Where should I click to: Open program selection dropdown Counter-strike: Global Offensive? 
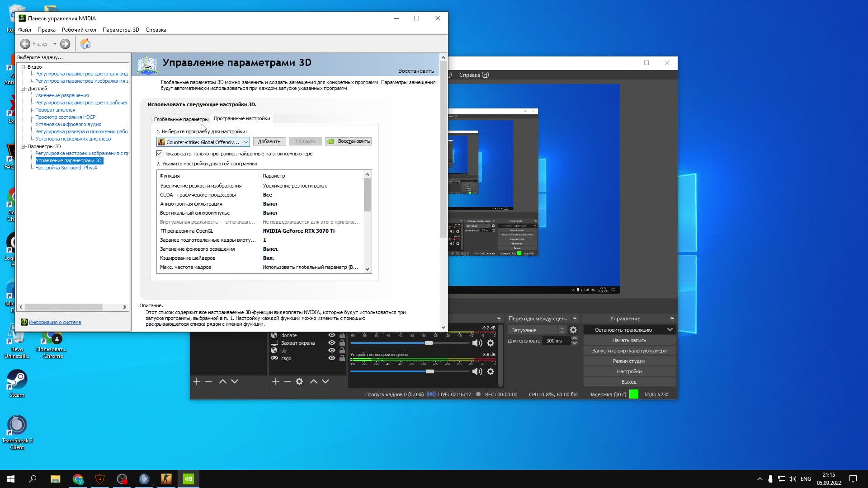click(203, 142)
